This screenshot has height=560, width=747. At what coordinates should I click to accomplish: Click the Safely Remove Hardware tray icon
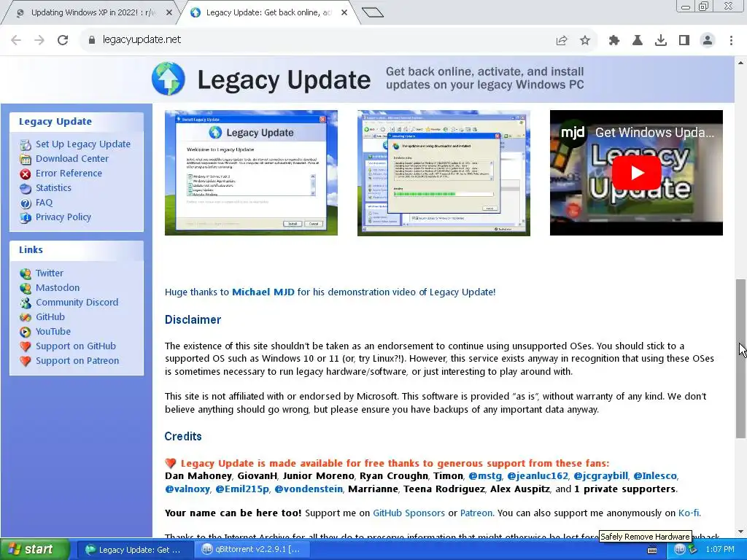pos(692,550)
